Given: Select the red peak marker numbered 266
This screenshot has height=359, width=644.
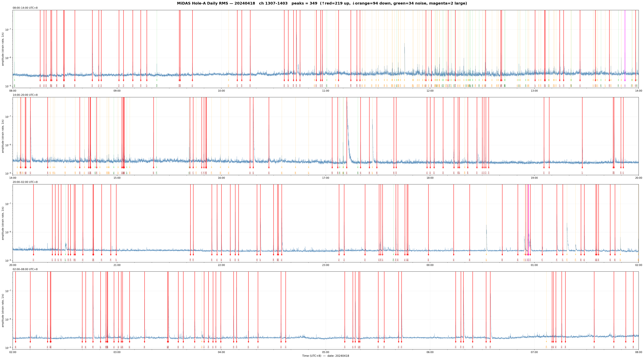Looking at the screenshot, I should (x=470, y=254).
